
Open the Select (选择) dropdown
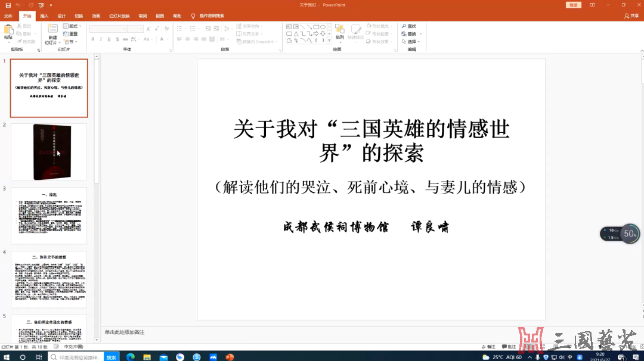(412, 42)
